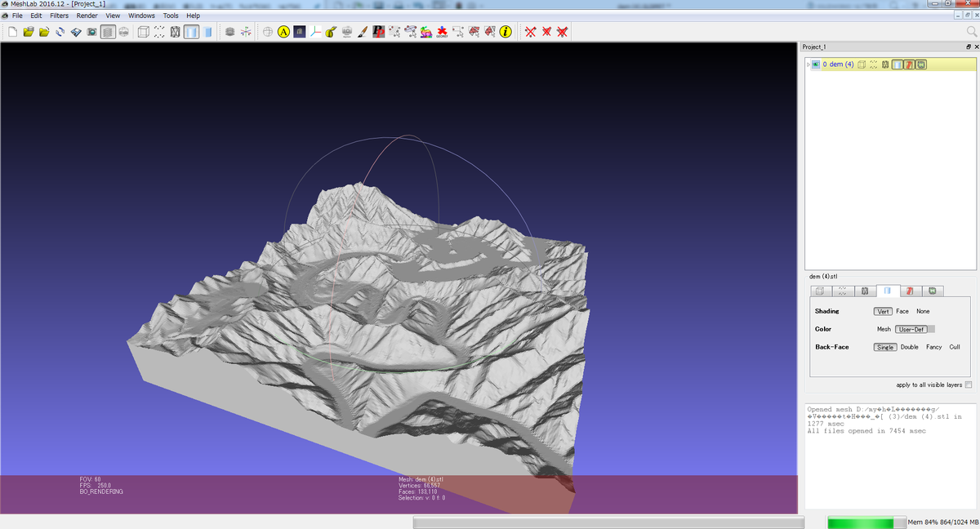Select the Measuring tape tool
Viewport: 980px width, 529px height.
[331, 32]
